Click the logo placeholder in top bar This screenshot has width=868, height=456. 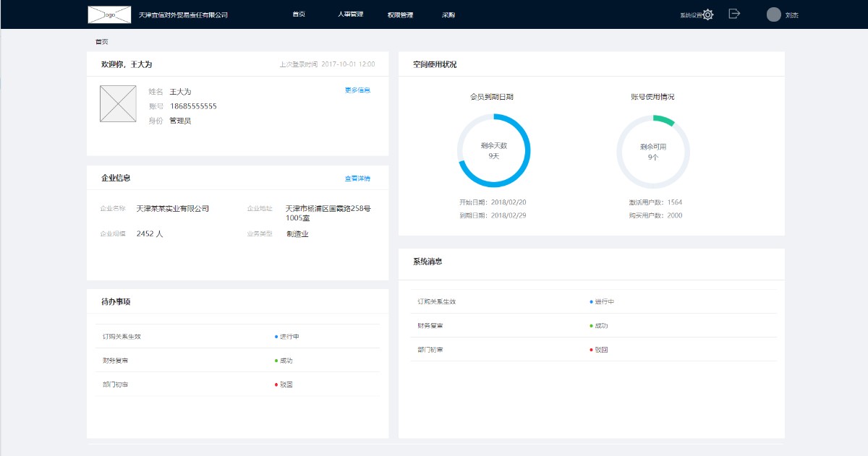click(x=109, y=14)
